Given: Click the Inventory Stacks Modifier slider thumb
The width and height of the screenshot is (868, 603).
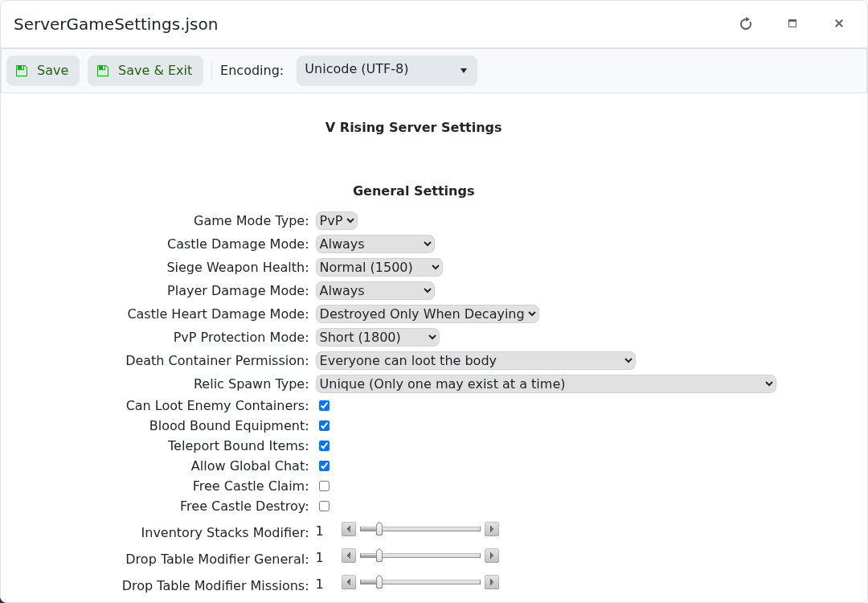Looking at the screenshot, I should pyautogui.click(x=379, y=529).
